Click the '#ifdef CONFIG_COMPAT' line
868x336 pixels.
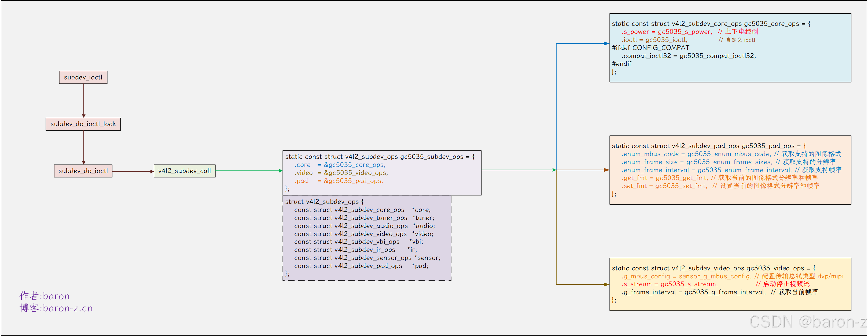[x=650, y=48]
